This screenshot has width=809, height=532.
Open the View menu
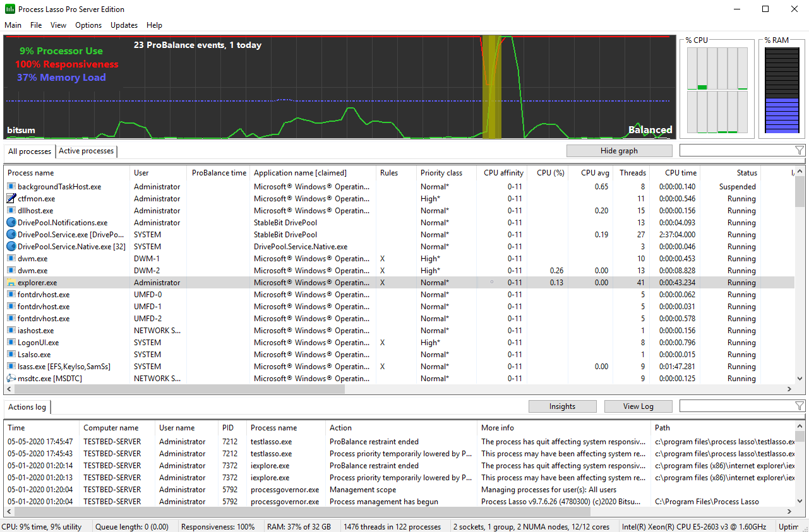tap(59, 25)
